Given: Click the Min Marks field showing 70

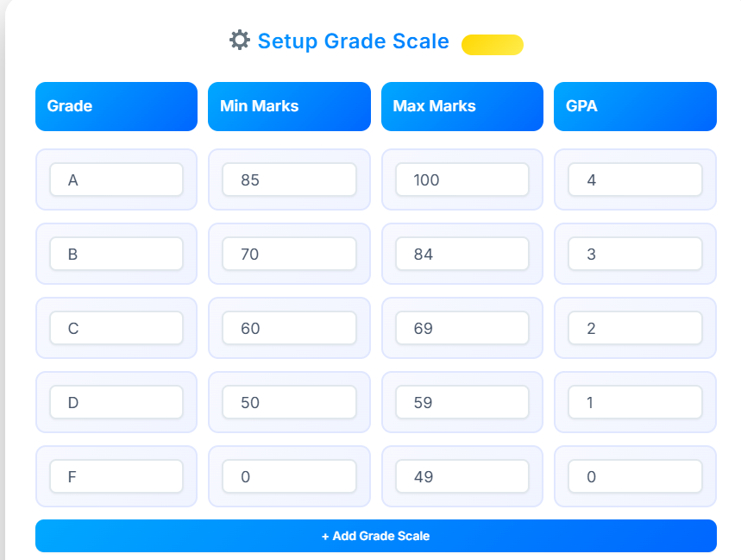Looking at the screenshot, I should pyautogui.click(x=288, y=254).
